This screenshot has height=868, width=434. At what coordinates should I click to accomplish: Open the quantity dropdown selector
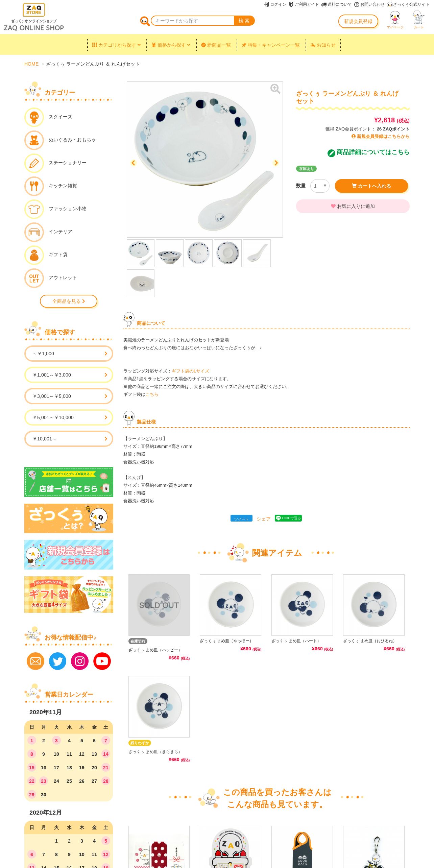pyautogui.click(x=320, y=186)
